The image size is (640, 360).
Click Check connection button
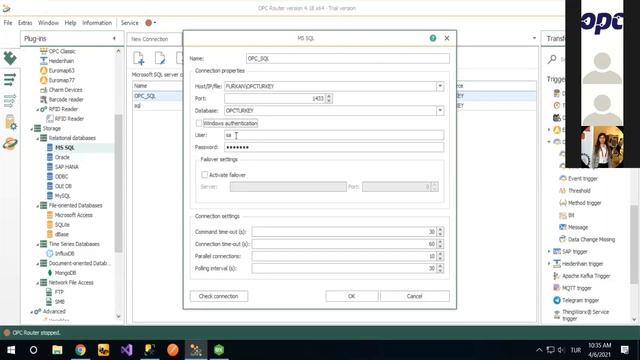click(x=218, y=296)
